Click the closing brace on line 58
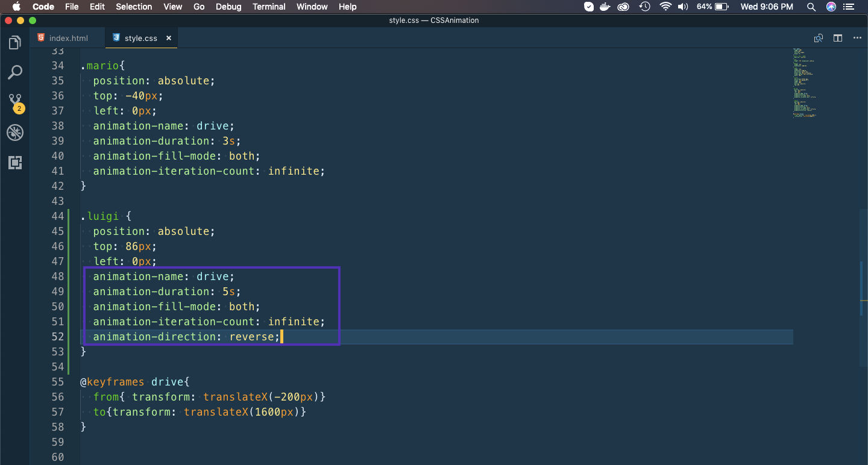 [83, 427]
